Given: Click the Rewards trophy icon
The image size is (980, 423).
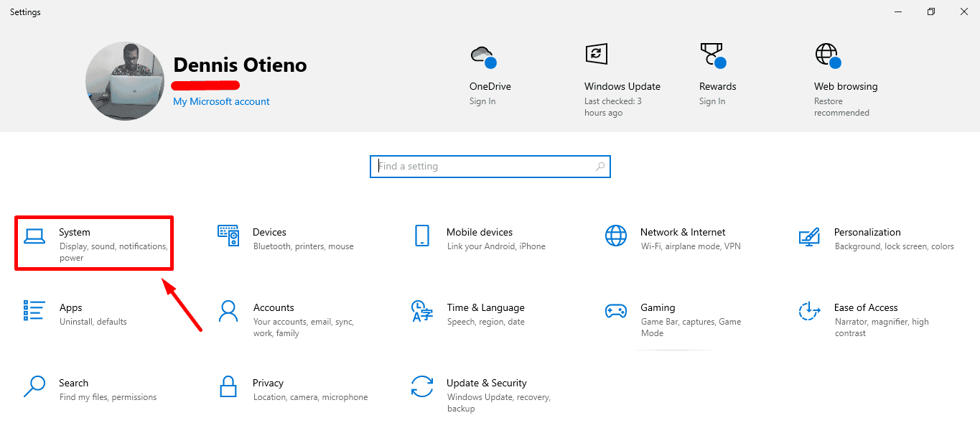Looking at the screenshot, I should (x=712, y=55).
